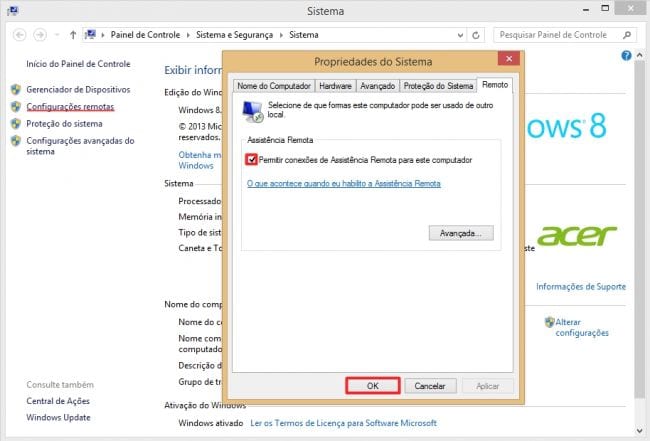Click the Cancelar button

[x=430, y=386]
